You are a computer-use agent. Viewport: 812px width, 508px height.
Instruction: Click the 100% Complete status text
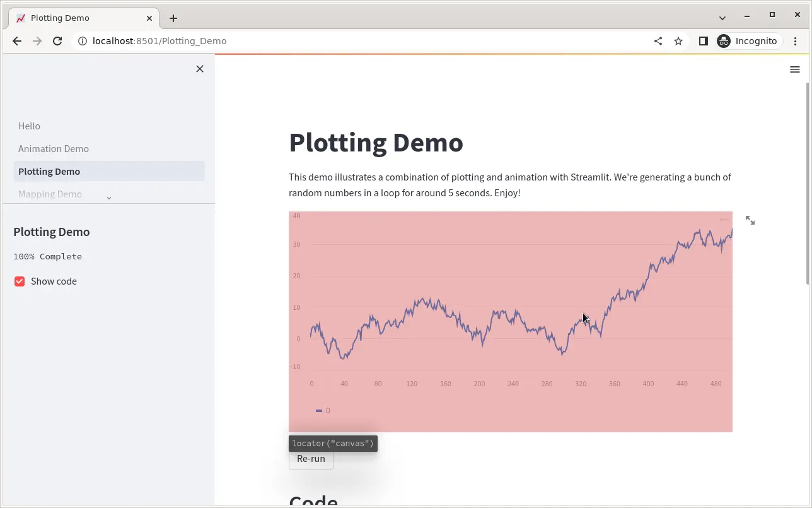click(x=48, y=257)
